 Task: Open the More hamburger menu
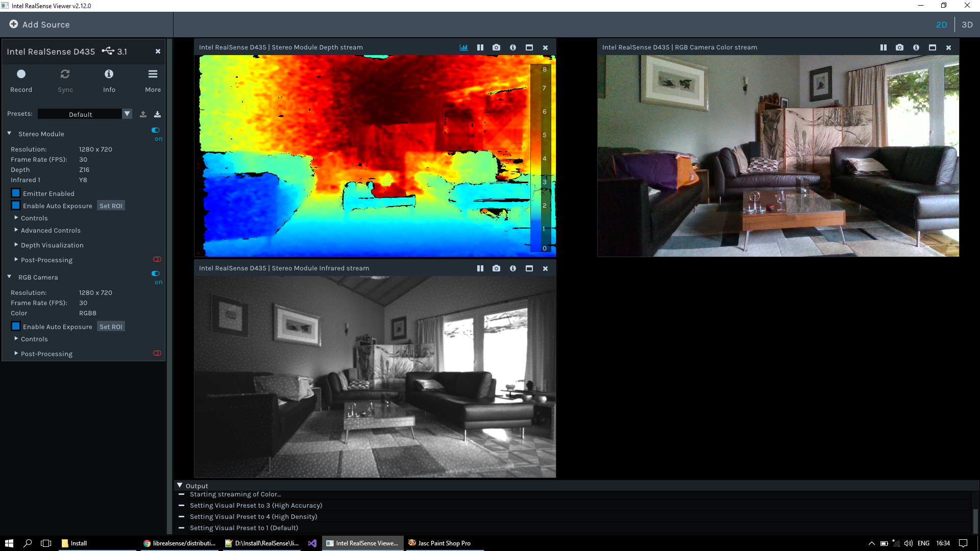point(153,74)
